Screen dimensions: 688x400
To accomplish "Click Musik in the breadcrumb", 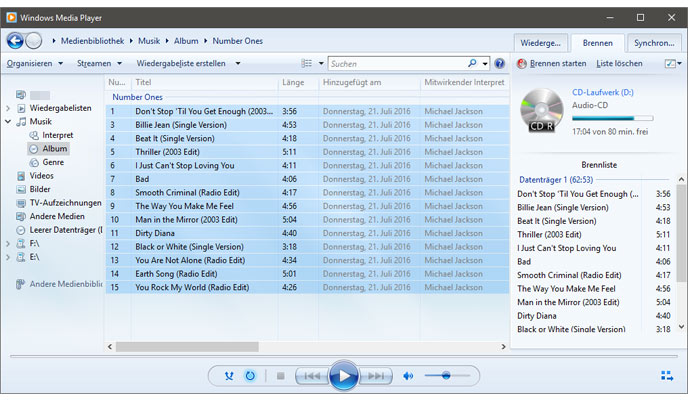I will pos(149,41).
